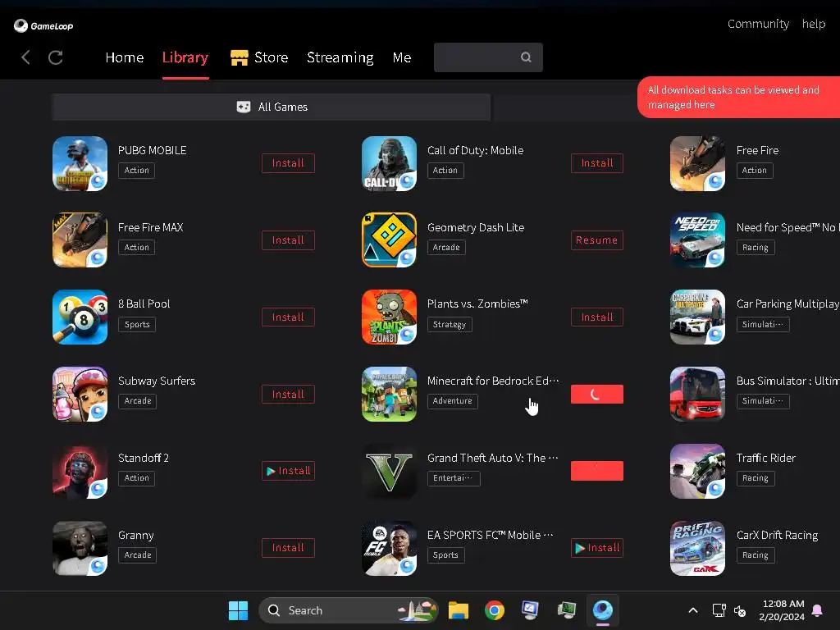Open Windows Start menu

point(238,610)
